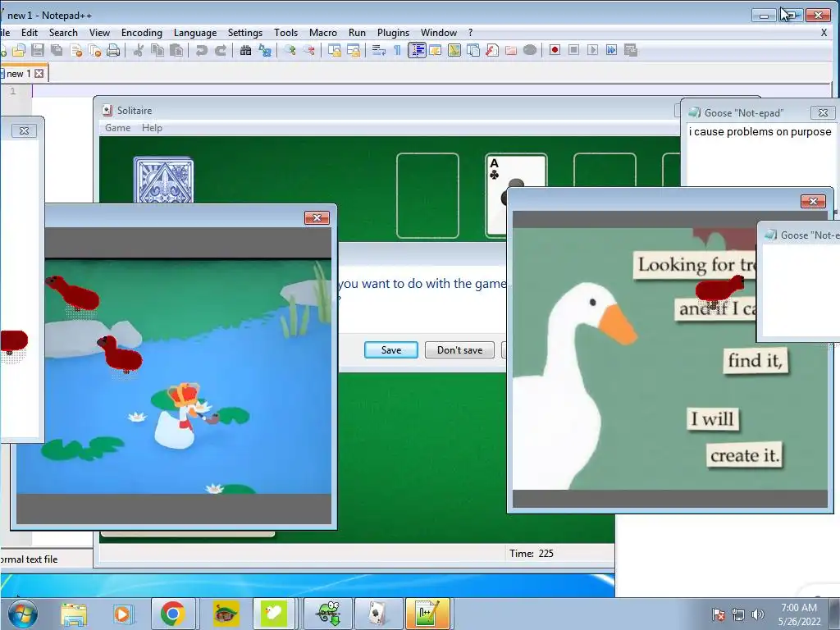Image resolution: width=840 pixels, height=630 pixels.
Task: Click the Don't save button
Action: pos(459,349)
